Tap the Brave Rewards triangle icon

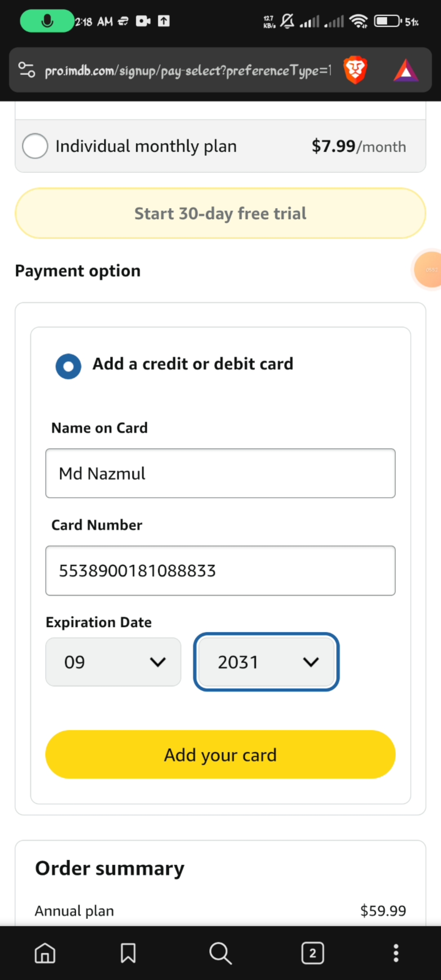(405, 71)
